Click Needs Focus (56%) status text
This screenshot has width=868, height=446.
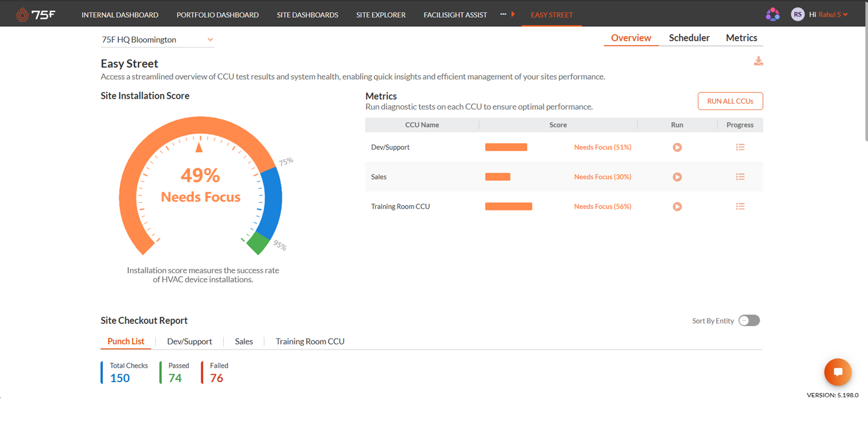[603, 206]
